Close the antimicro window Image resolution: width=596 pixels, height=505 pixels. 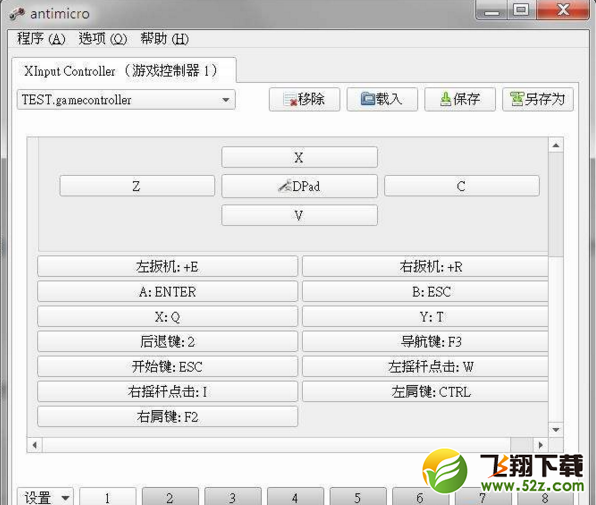click(563, 10)
